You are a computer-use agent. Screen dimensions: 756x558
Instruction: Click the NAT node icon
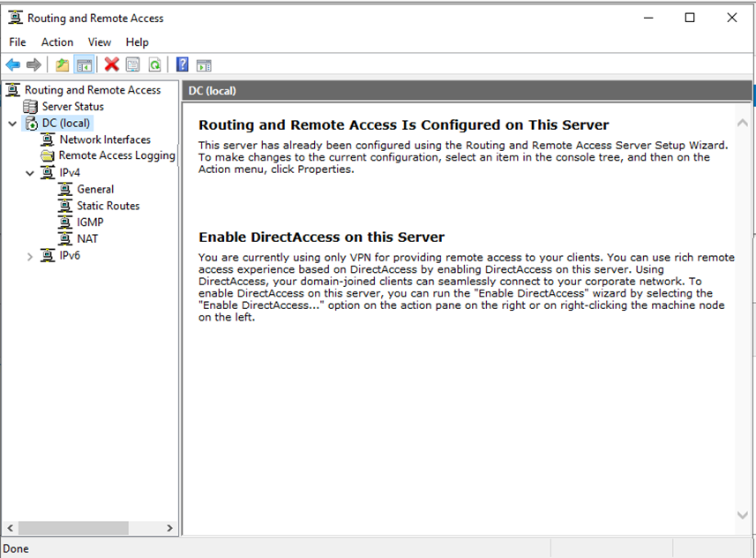click(x=65, y=238)
